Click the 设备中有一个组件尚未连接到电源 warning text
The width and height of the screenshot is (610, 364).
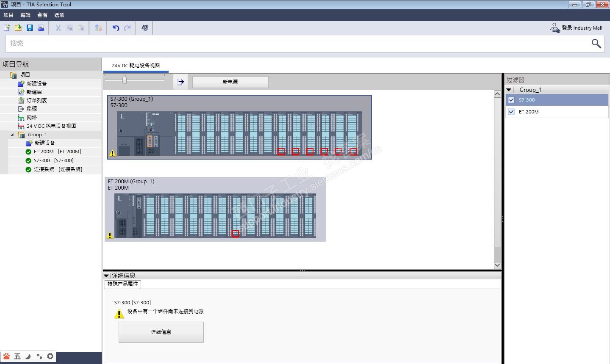(x=166, y=312)
